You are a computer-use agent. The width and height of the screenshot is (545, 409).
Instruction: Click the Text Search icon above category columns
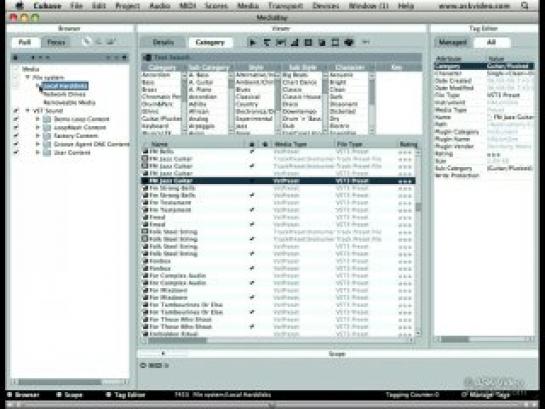pyautogui.click(x=147, y=57)
